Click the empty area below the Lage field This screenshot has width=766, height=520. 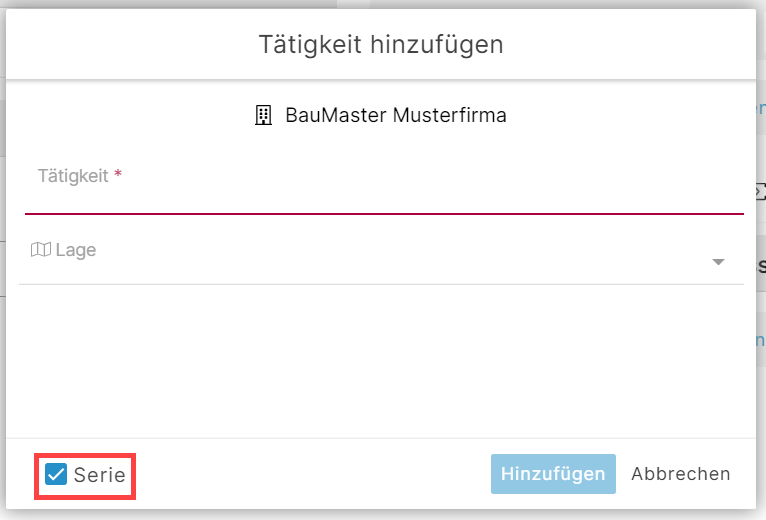pos(381,361)
